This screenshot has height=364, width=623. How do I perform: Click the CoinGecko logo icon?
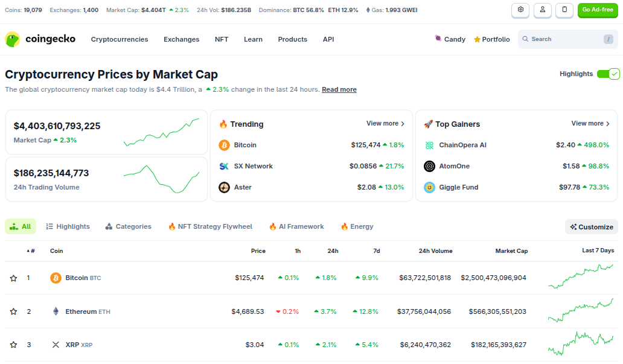12,39
